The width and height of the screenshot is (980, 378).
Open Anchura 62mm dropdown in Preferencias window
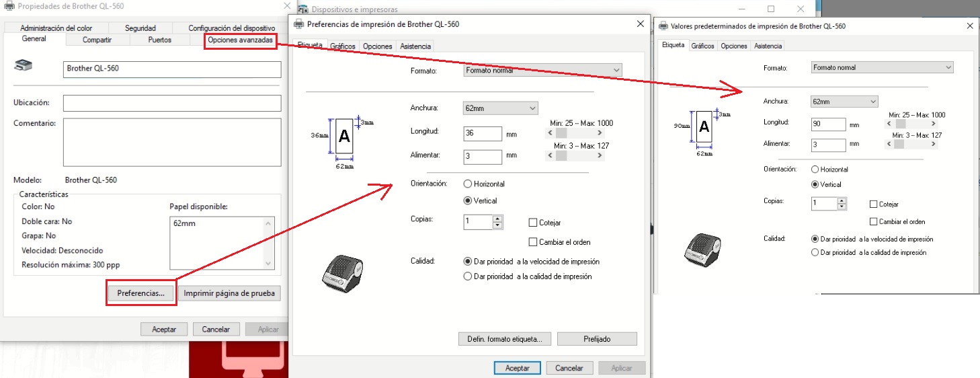pos(501,108)
